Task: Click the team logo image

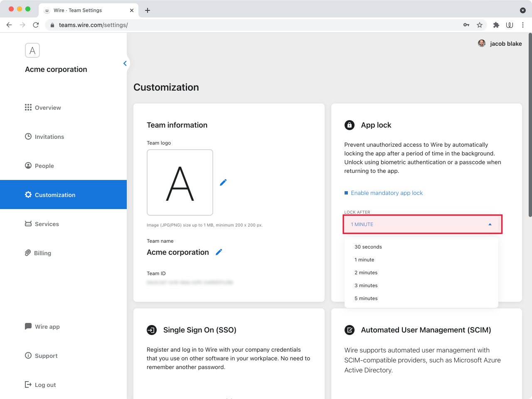Action: coord(180,182)
